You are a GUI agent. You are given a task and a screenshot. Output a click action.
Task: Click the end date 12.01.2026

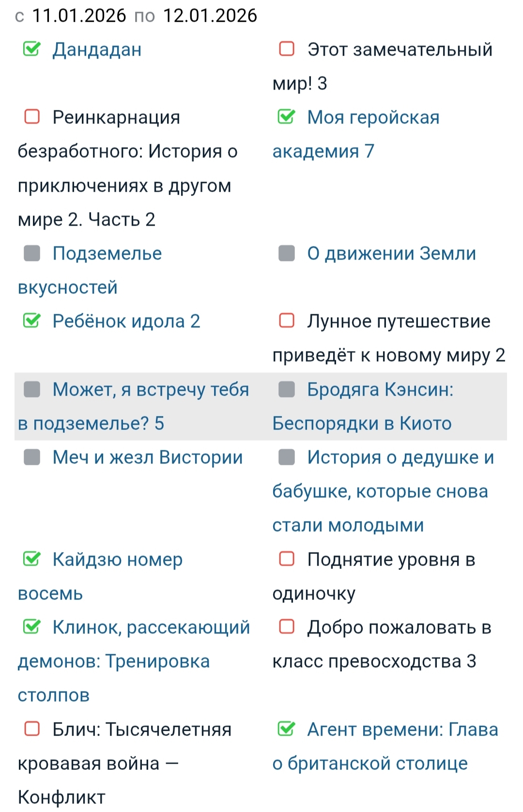click(210, 15)
